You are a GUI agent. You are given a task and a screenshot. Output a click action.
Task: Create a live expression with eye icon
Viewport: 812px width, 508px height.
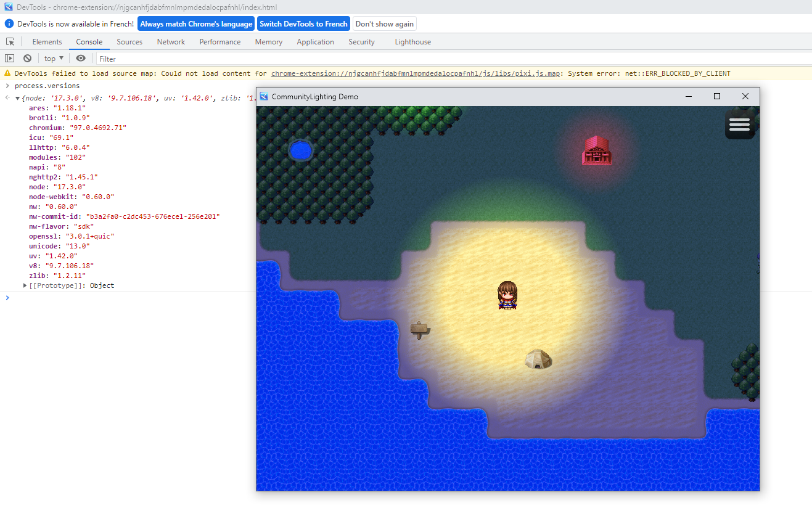pos(81,59)
